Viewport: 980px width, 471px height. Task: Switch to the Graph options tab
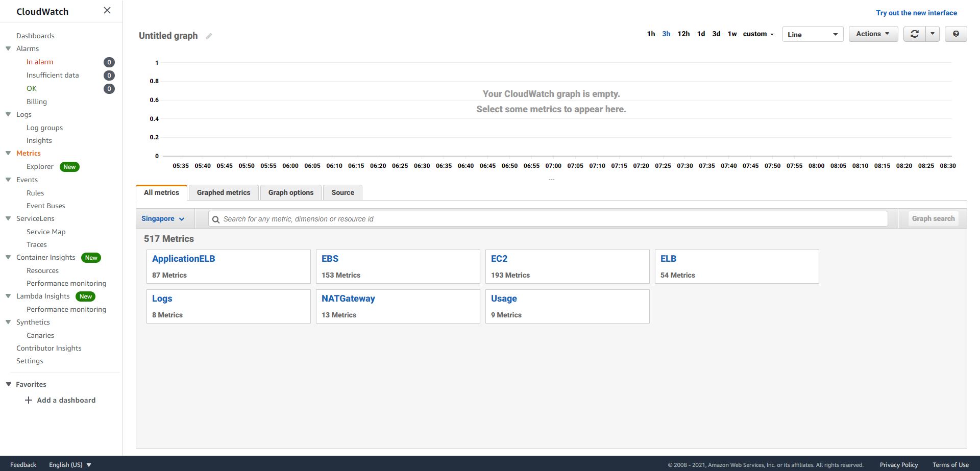(291, 193)
